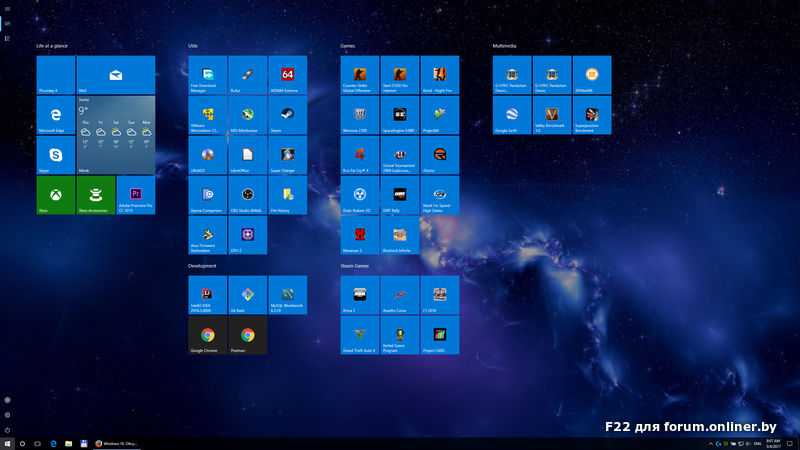Screen dimensions: 800x450
Task: Open the Postman tile
Action: [247, 335]
